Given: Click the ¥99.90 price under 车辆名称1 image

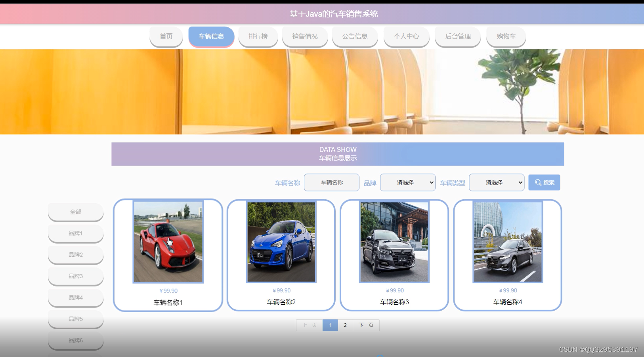Looking at the screenshot, I should (168, 291).
